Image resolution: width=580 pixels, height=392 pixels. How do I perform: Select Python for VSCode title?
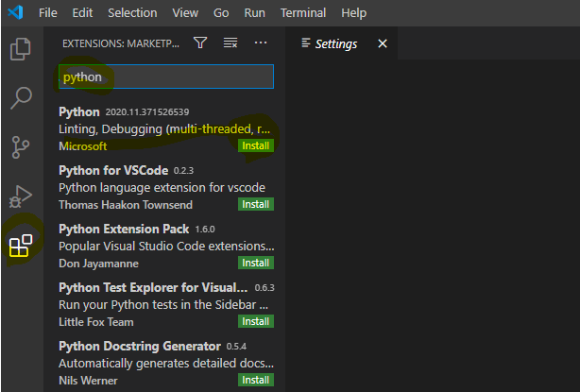113,170
